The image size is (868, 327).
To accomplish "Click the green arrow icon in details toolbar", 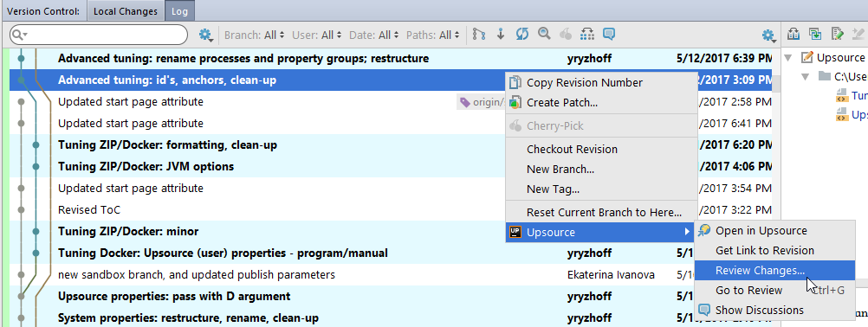I will (815, 35).
